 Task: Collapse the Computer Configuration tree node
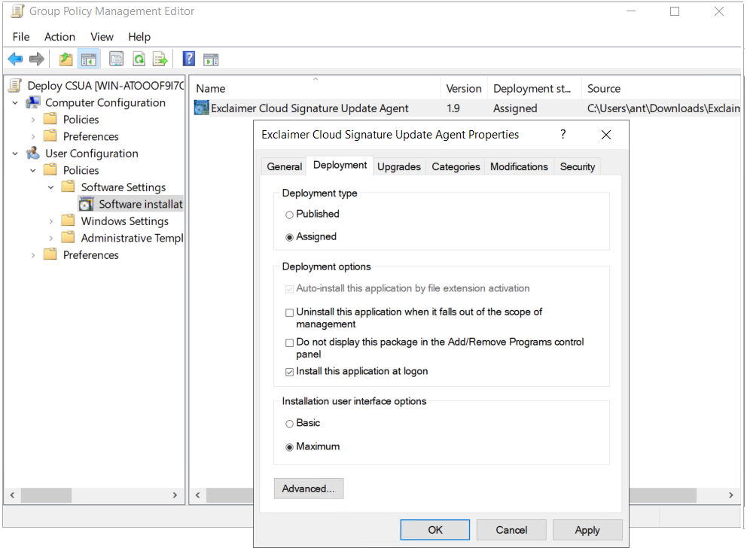[x=15, y=103]
